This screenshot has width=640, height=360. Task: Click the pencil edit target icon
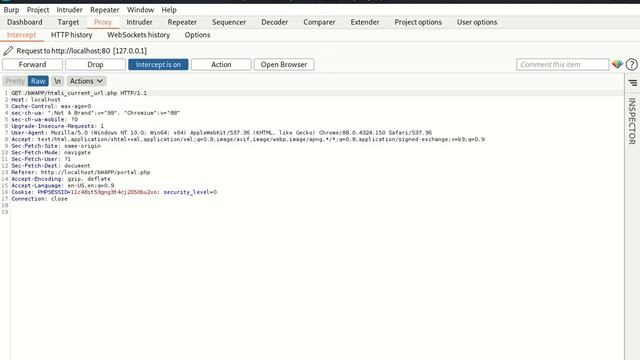pyautogui.click(x=8, y=51)
